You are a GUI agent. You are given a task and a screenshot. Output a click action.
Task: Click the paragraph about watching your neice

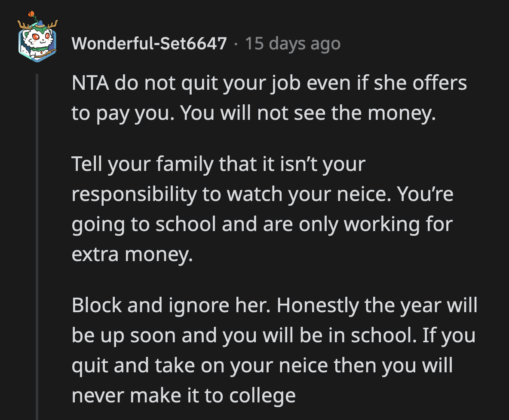(258, 208)
